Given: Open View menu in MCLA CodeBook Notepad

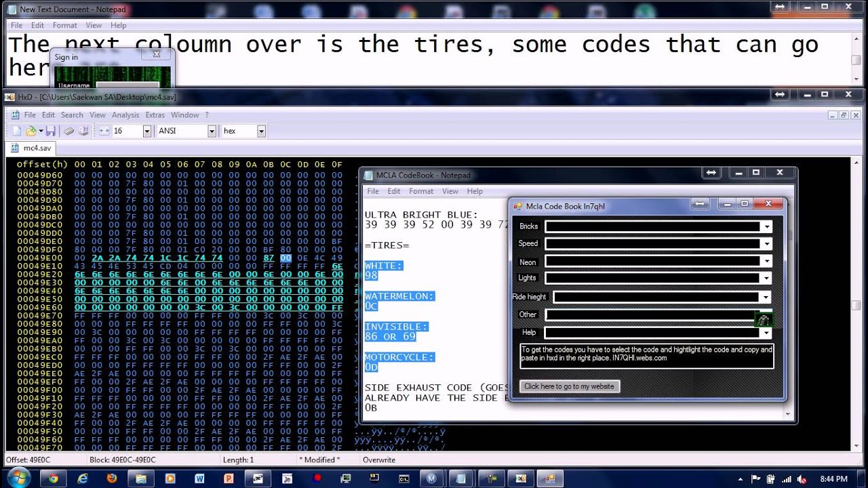Looking at the screenshot, I should (450, 191).
